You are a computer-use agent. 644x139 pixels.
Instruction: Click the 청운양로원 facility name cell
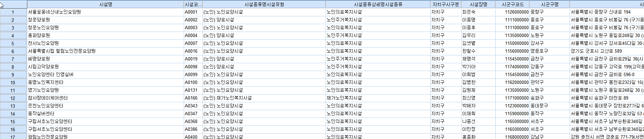(x=105, y=20)
